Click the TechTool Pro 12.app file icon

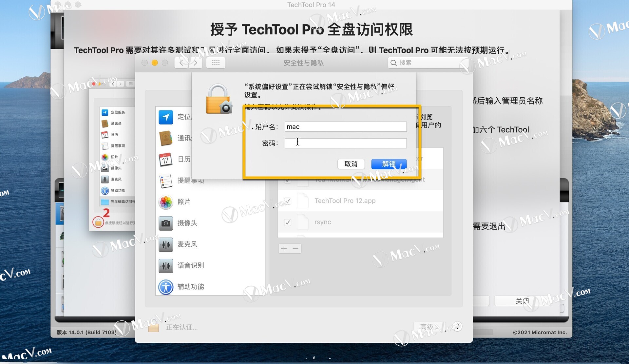303,201
